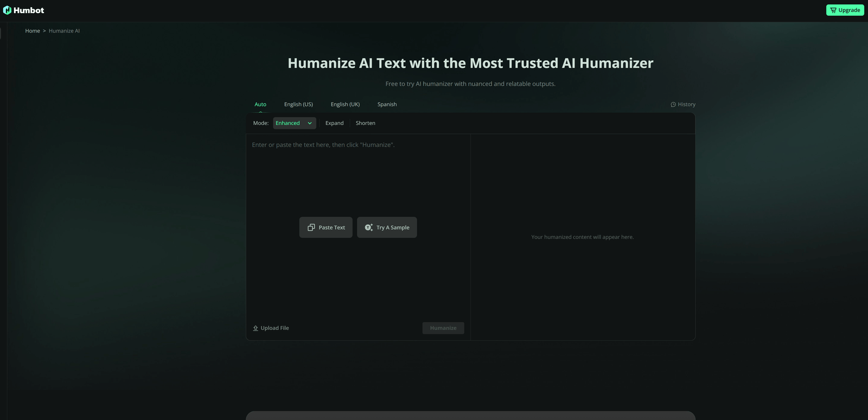868x420 pixels.
Task: Click the Upgrade button
Action: click(845, 10)
